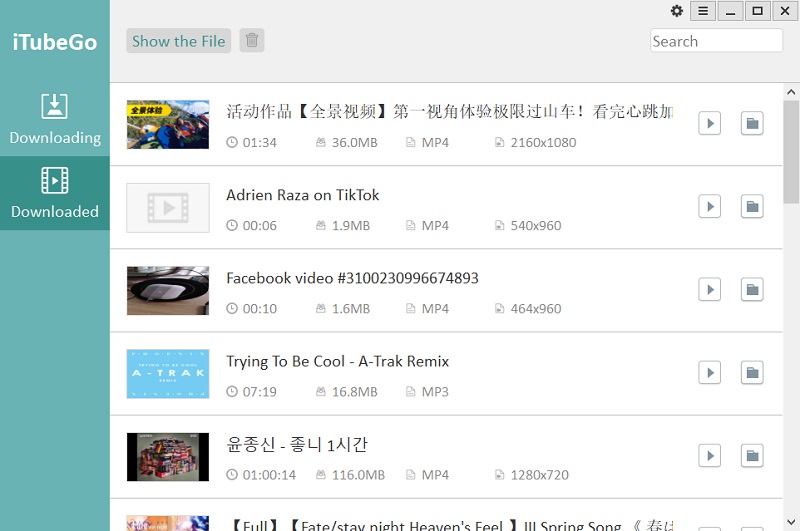
Task: Select the Facebook video thumbnail
Action: [x=168, y=291]
